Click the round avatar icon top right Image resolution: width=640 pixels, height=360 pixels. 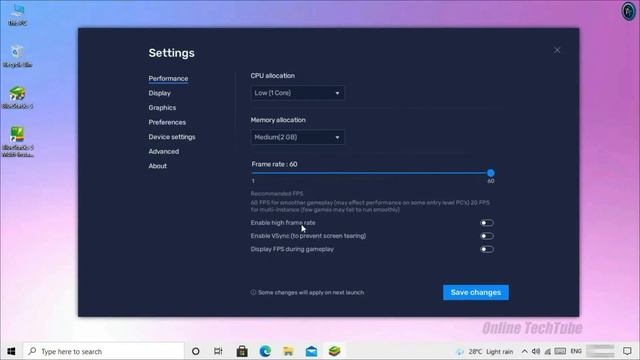tap(628, 11)
